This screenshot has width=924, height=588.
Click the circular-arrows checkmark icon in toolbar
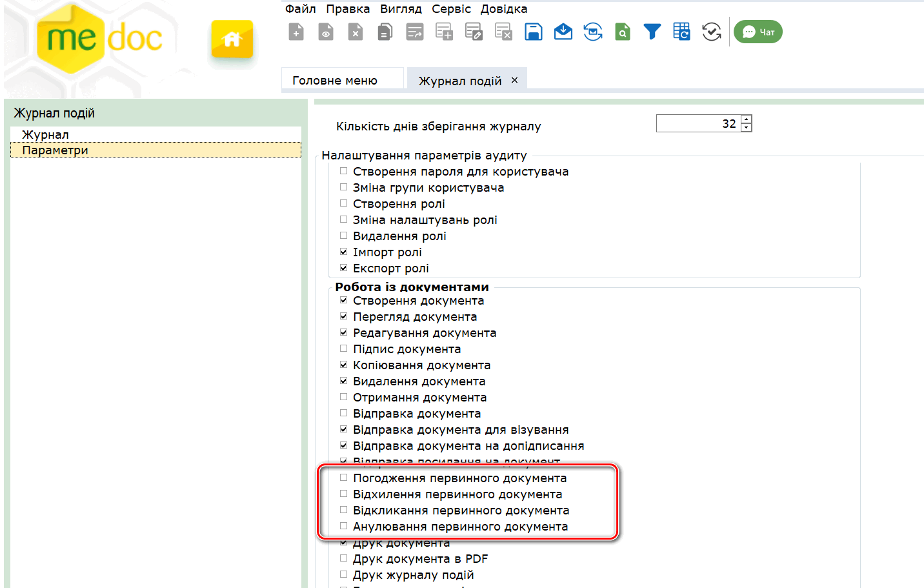point(711,32)
